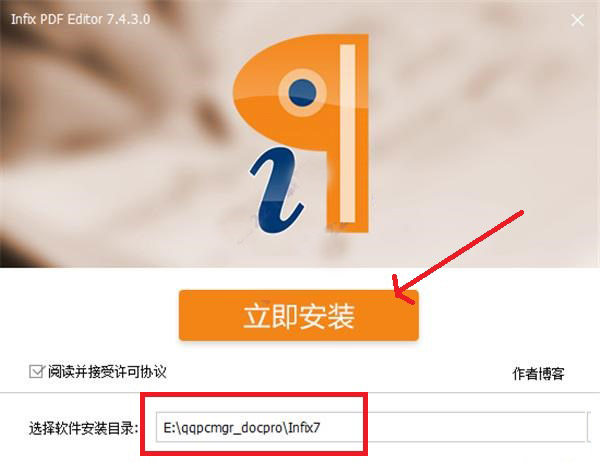
Task: Close the Infix installer window
Action: pos(577,20)
